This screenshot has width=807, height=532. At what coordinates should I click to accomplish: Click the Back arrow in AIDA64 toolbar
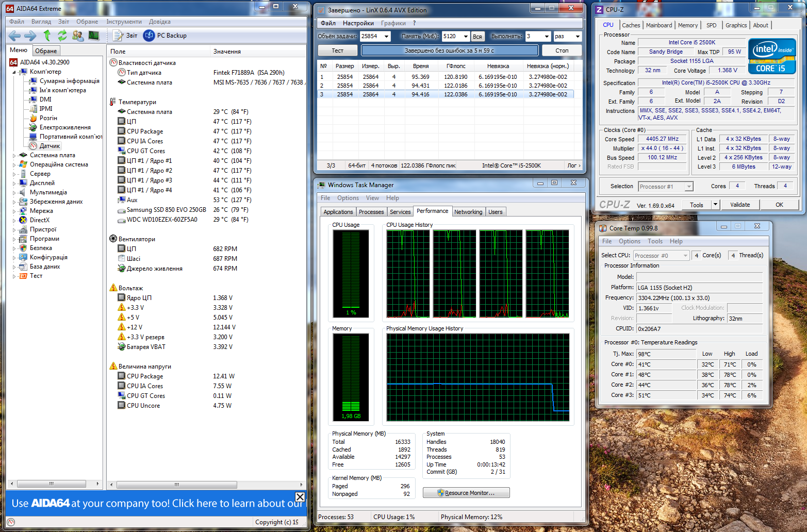(14, 36)
